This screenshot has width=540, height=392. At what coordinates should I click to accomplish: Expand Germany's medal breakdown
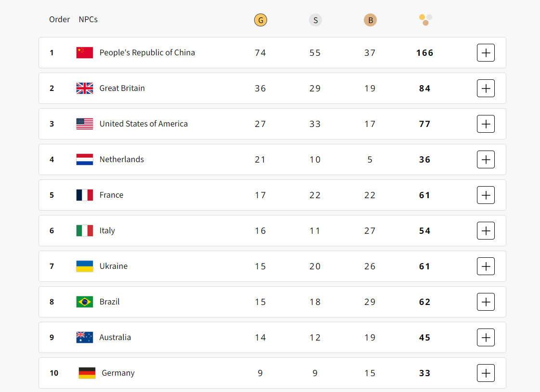486,373
